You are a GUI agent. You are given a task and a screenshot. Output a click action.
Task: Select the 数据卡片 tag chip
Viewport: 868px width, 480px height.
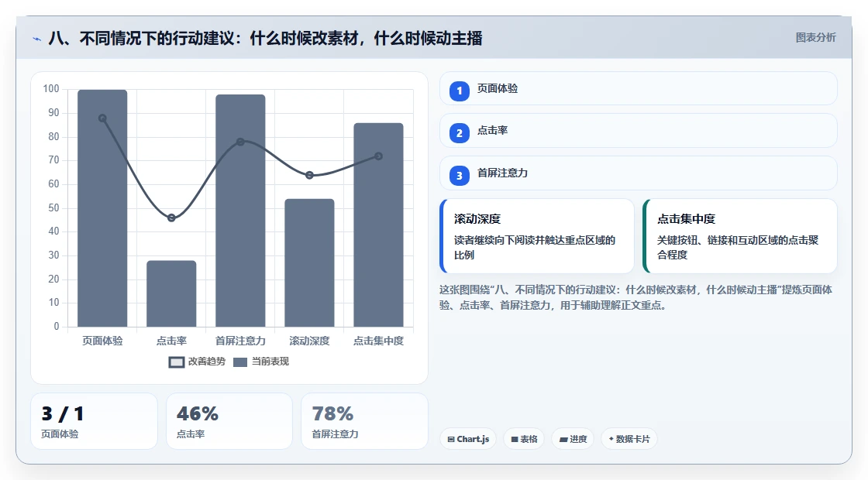pos(629,438)
